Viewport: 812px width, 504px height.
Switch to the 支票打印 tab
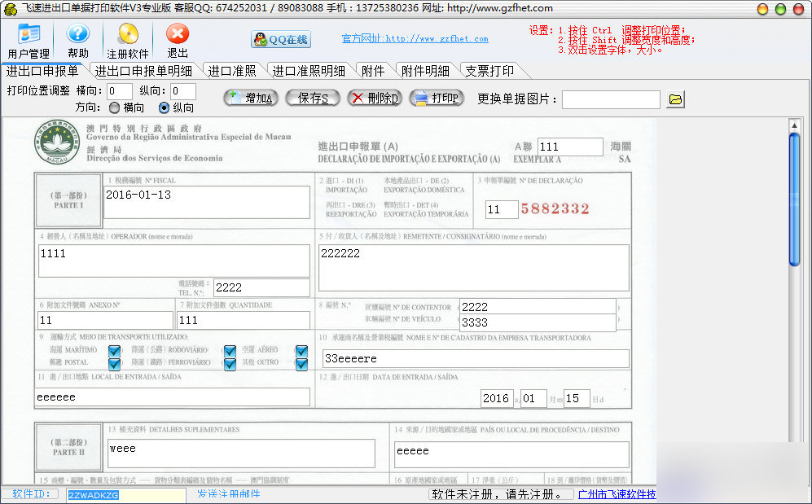click(489, 71)
